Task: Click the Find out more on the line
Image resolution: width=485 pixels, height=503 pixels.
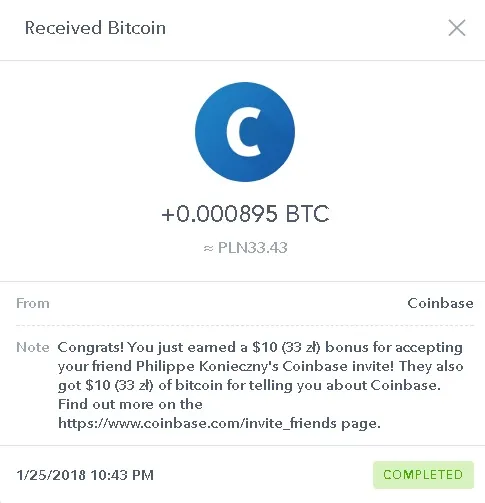Action: click(x=130, y=404)
